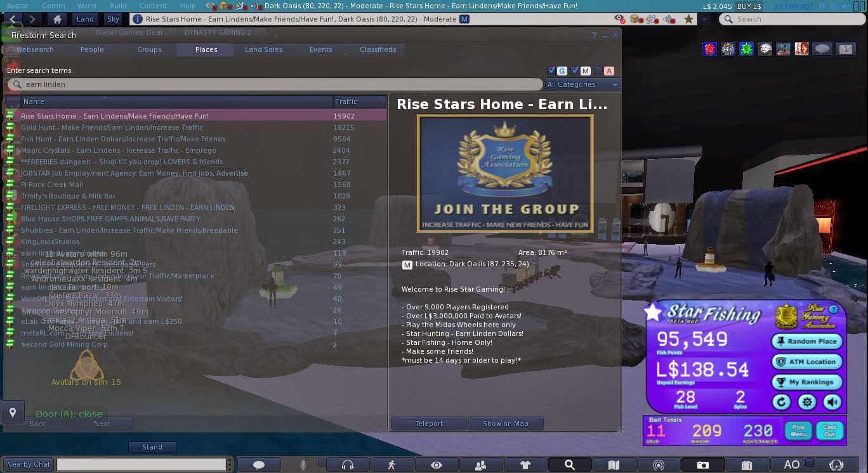868x473 pixels.
Task: Click the magnifier Search toolbar button
Action: 569,465
